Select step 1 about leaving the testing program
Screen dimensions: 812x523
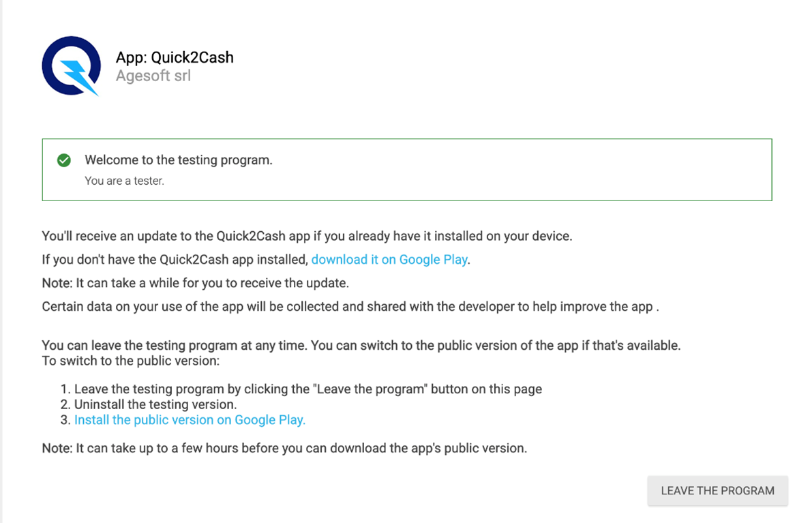pyautogui.click(x=307, y=389)
